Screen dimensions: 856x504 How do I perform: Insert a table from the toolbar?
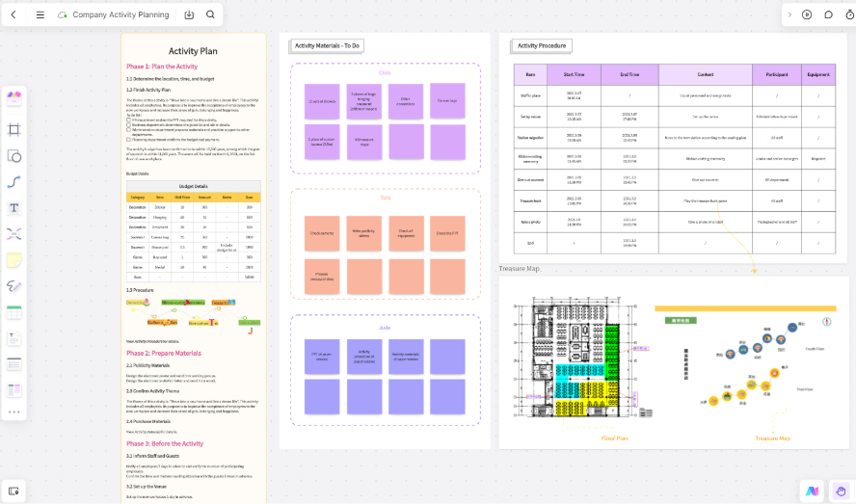(x=14, y=312)
